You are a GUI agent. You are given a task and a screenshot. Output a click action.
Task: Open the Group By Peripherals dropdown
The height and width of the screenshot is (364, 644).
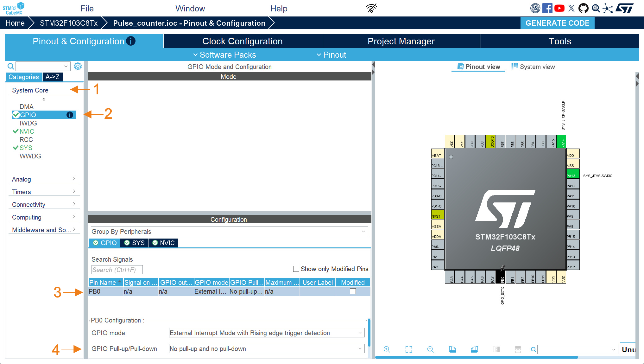point(230,231)
